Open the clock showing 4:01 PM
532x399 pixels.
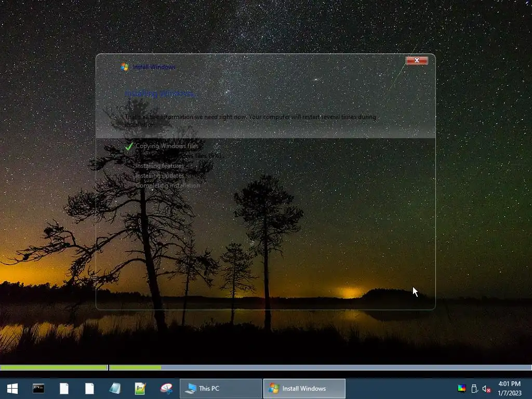(509, 389)
